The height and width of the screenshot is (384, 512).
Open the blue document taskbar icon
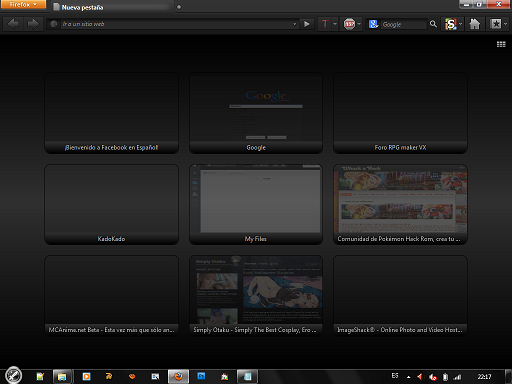(x=247, y=376)
